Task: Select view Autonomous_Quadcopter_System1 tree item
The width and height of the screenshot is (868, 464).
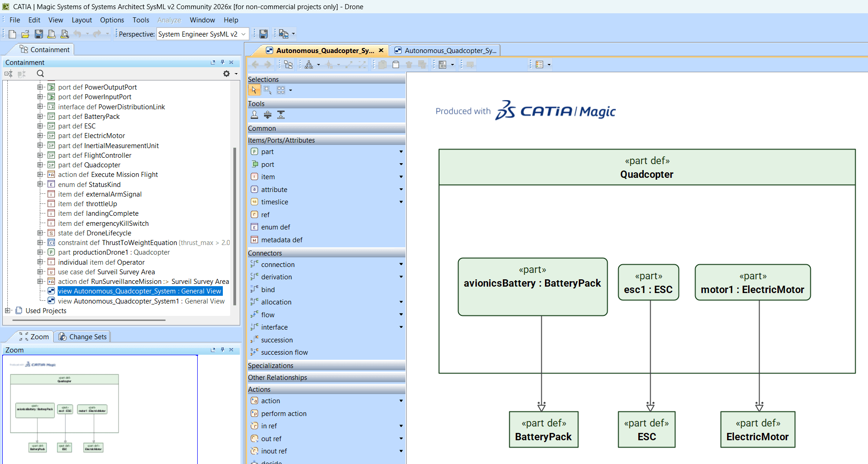Action: tap(141, 301)
